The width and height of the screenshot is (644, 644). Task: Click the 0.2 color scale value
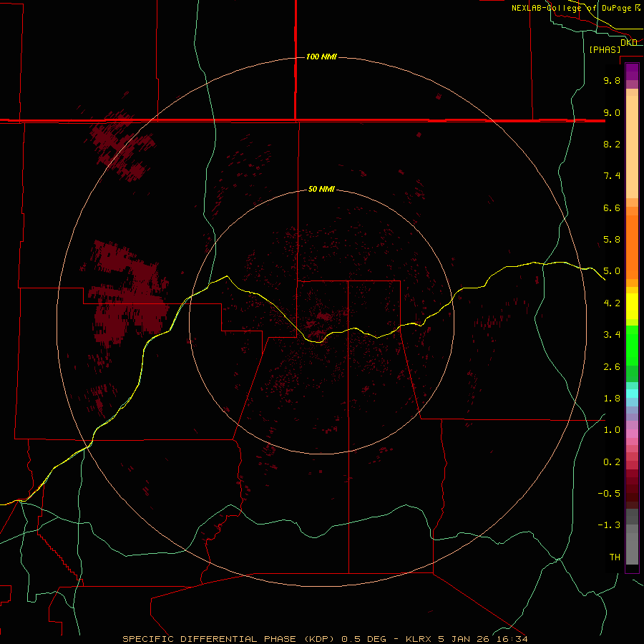click(x=612, y=462)
